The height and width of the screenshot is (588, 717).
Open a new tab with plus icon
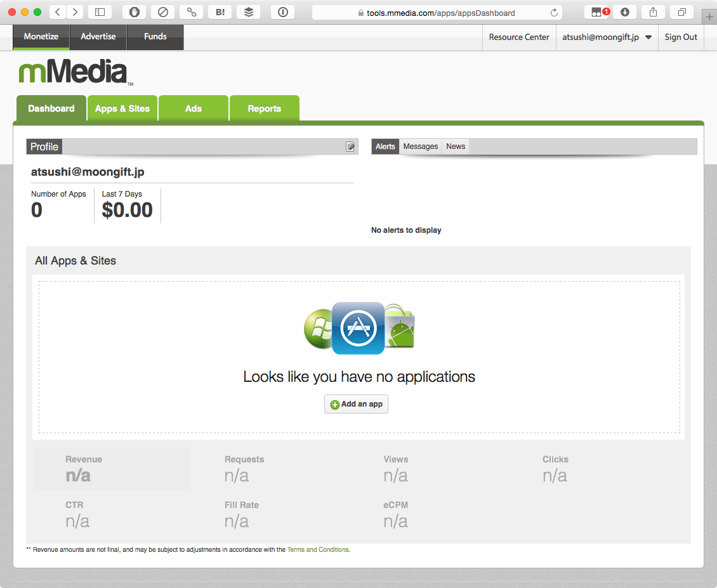(709, 17)
